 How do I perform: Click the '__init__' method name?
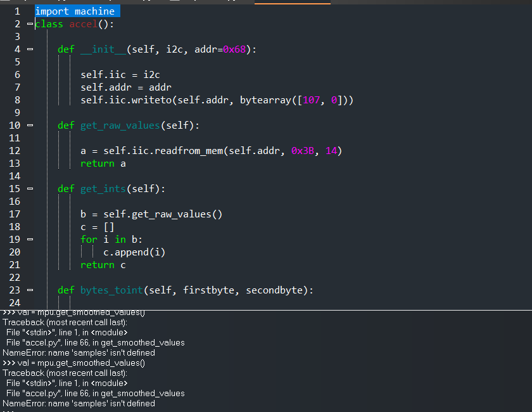(x=103, y=49)
